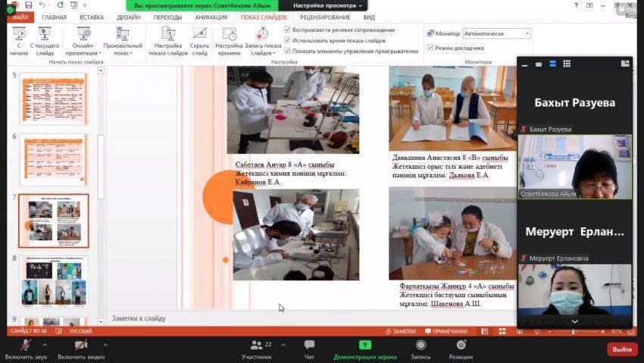Viewport: 644px width, 363px height.
Task: Select slide 5 thumbnail
Action: tap(53, 99)
